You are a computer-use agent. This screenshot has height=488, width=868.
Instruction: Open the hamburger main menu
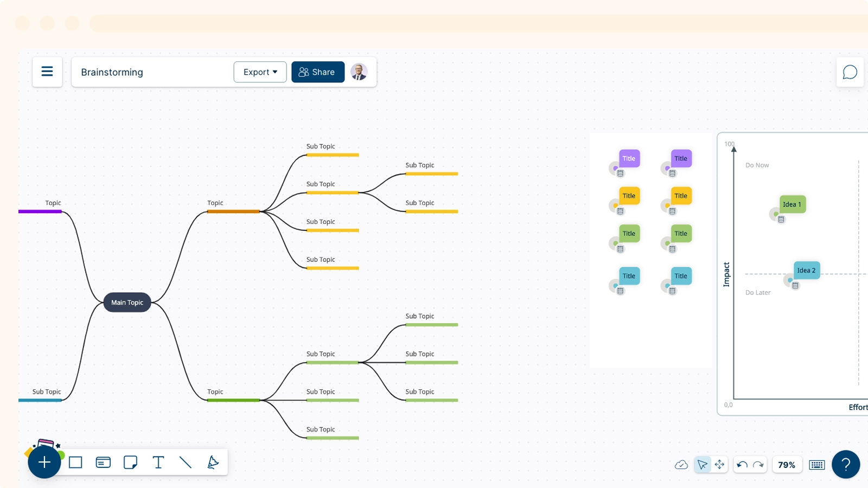click(47, 72)
